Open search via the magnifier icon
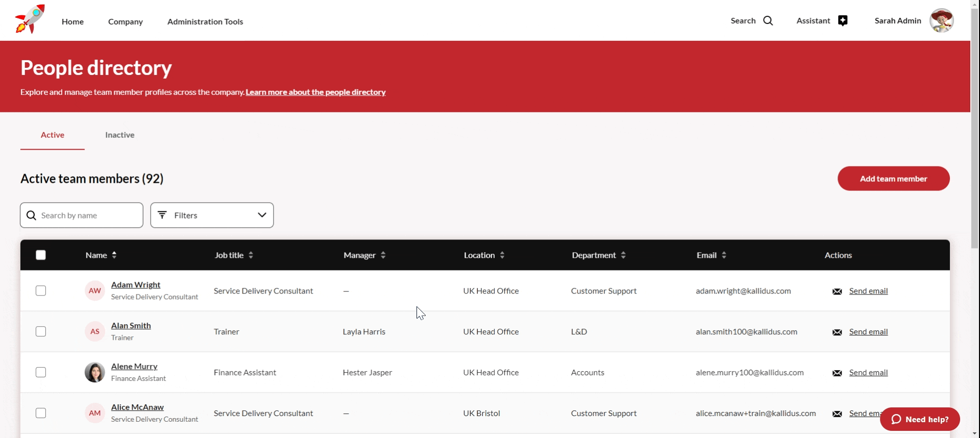980x438 pixels. [768, 21]
